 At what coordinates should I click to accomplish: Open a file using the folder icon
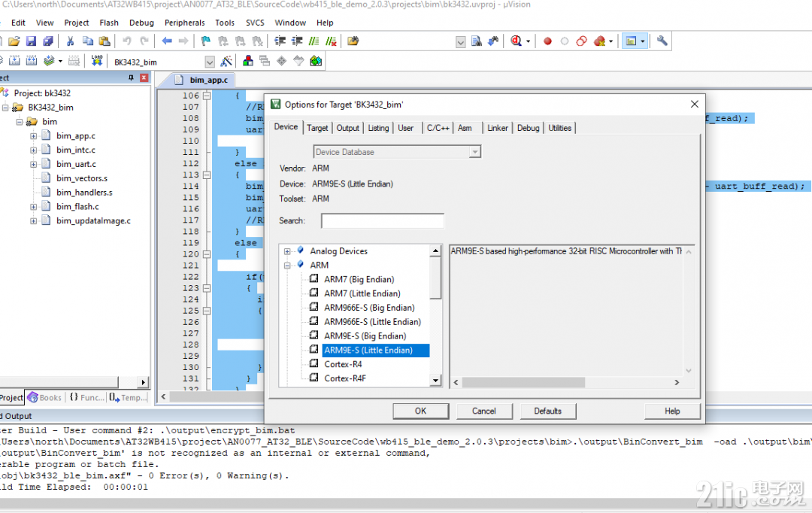pos(14,41)
